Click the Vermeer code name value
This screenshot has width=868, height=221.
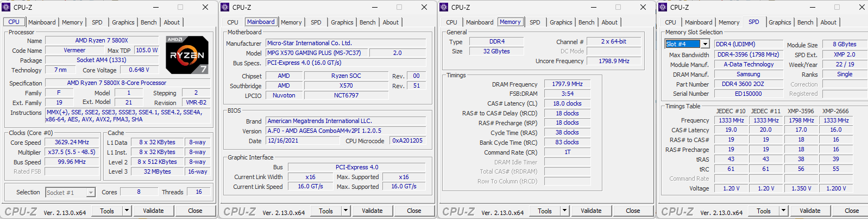click(74, 50)
